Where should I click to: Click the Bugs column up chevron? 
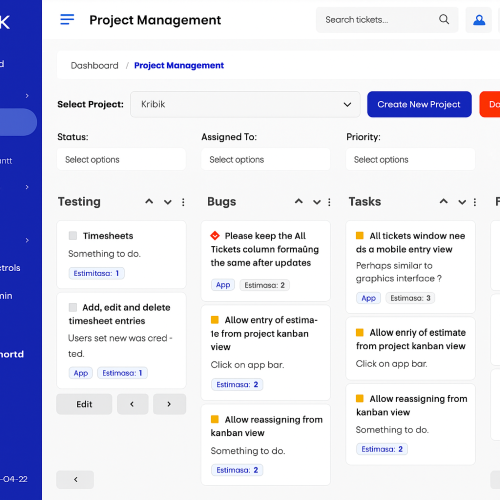(299, 201)
